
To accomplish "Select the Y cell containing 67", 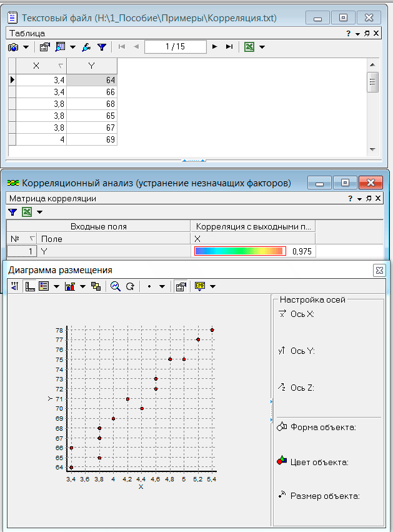I will click(x=92, y=128).
